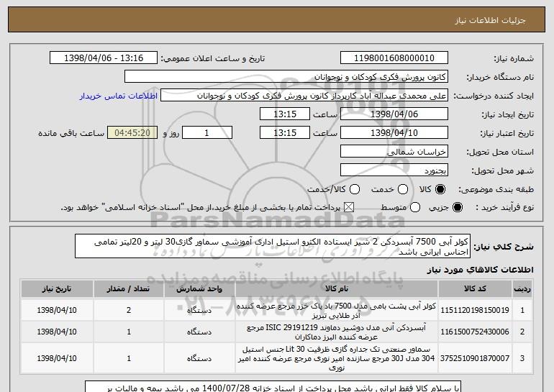Viewport: 554px width, 392px height.
Task: Click the نام کالا column header
Action: 337,289
